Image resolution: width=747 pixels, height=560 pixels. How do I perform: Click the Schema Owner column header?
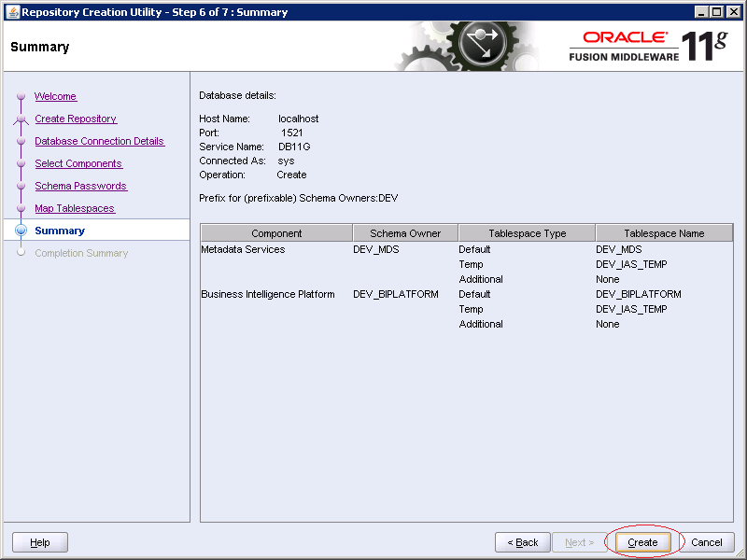click(405, 233)
